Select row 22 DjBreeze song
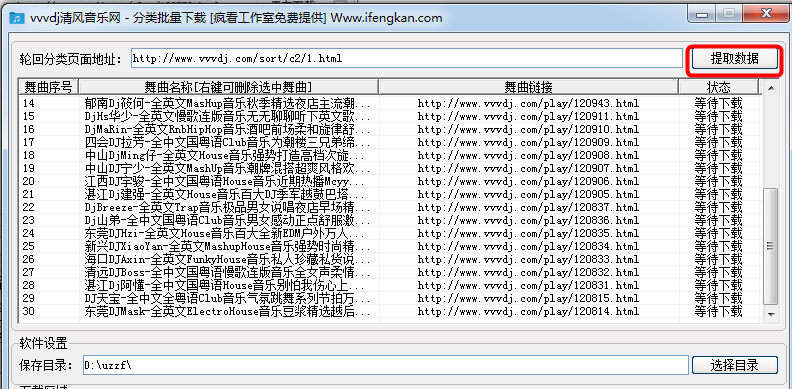This screenshot has height=389, width=792. (x=229, y=208)
